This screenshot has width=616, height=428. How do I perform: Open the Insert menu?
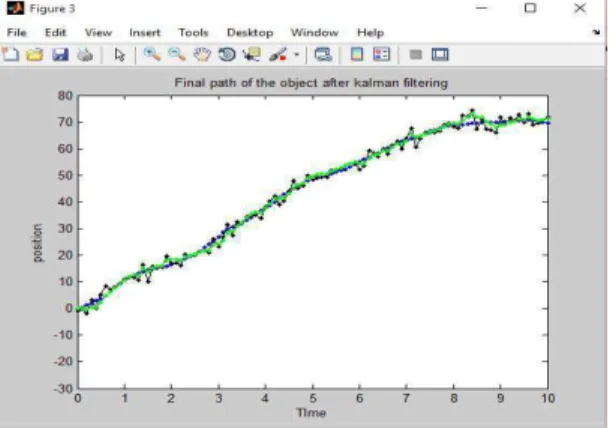[x=145, y=32]
